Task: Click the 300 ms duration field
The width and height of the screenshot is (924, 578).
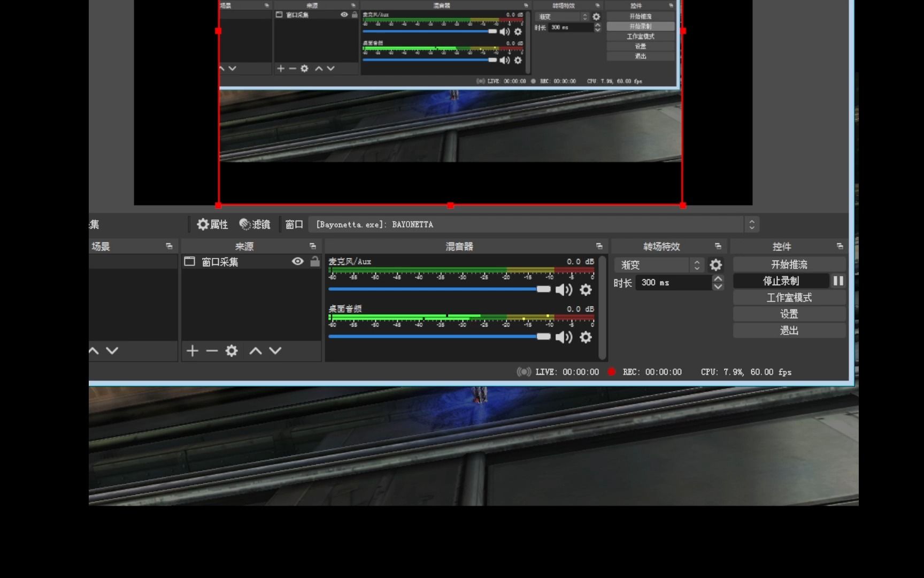Action: (673, 282)
